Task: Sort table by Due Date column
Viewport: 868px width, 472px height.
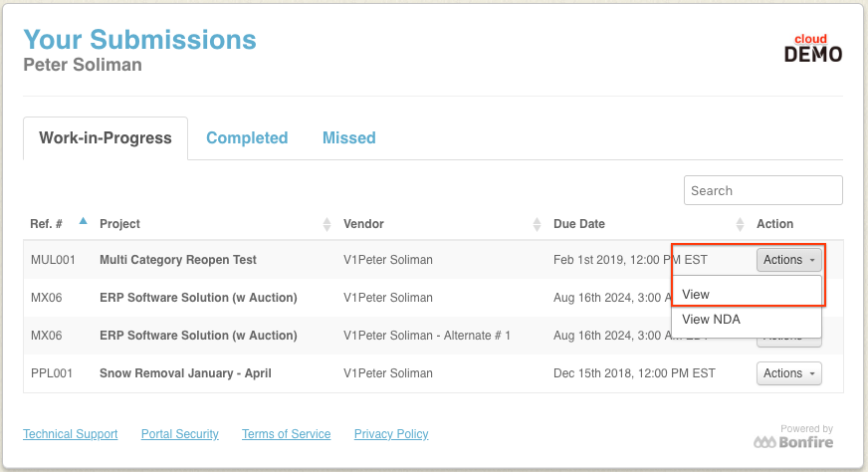Action: click(x=740, y=224)
